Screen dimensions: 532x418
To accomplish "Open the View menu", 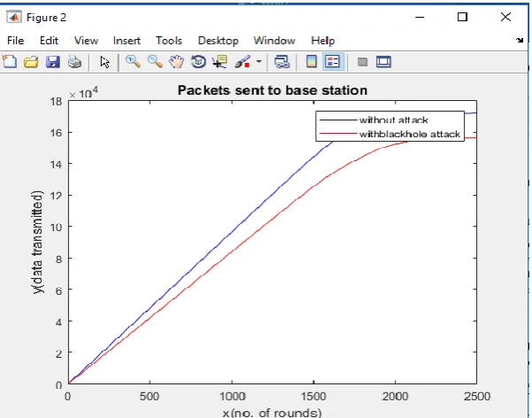I will 86,41.
